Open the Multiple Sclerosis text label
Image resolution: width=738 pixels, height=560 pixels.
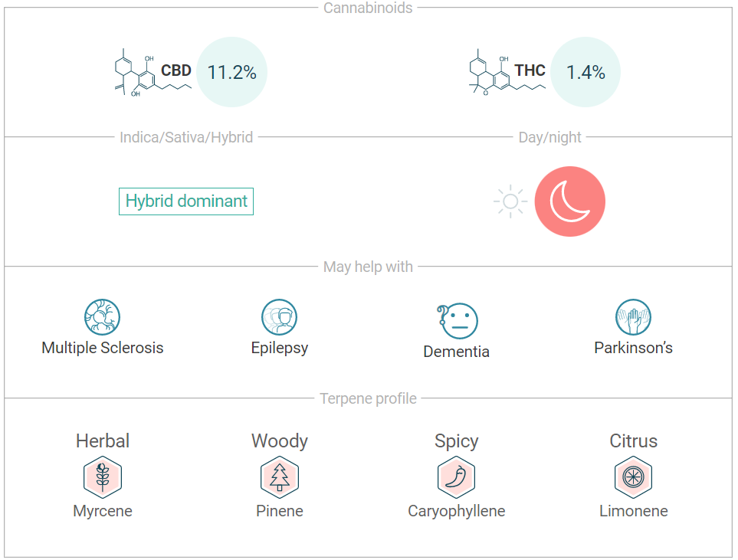[102, 348]
